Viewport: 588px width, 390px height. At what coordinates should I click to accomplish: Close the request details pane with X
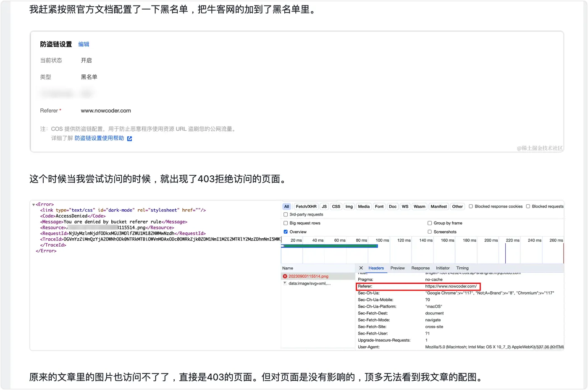tap(361, 268)
